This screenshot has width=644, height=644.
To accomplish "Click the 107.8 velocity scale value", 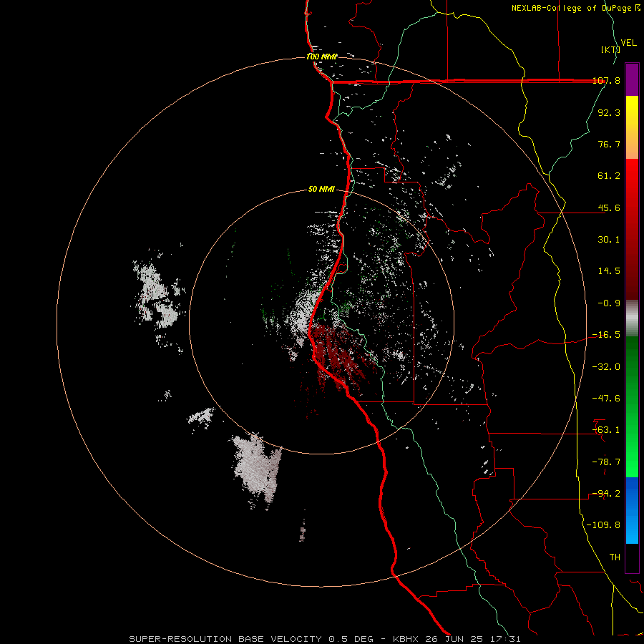I will pyautogui.click(x=607, y=80).
